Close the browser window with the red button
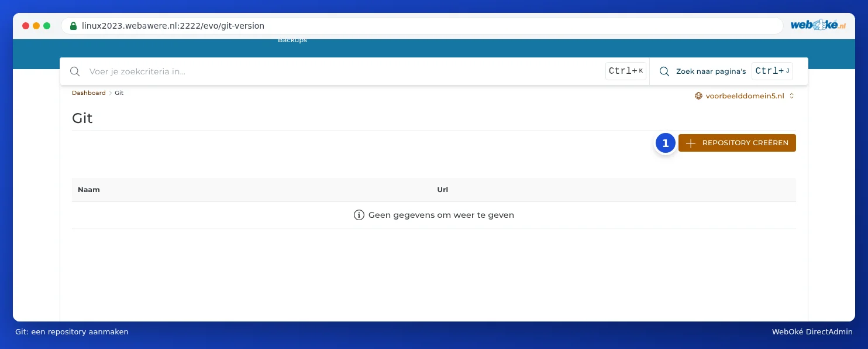The width and height of the screenshot is (868, 349). [26, 26]
